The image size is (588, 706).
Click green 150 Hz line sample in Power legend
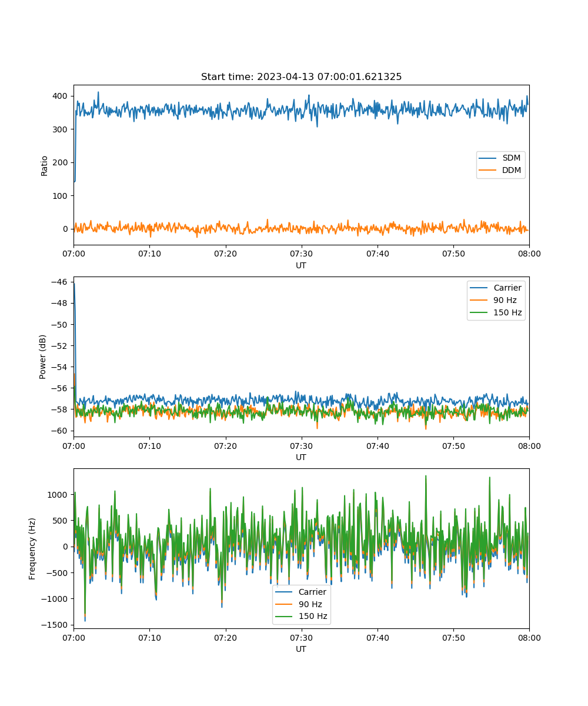point(479,312)
